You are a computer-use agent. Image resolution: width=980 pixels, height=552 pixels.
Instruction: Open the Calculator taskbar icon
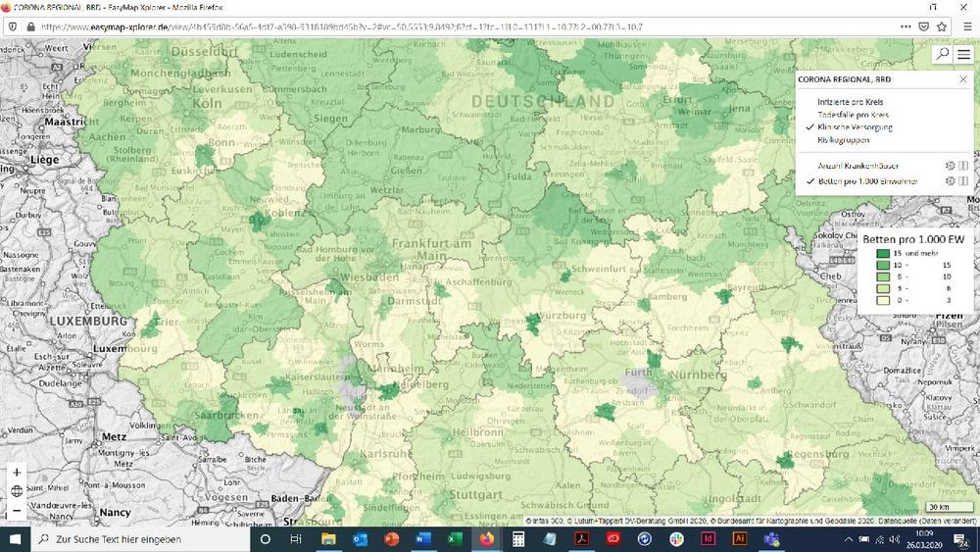[518, 539]
